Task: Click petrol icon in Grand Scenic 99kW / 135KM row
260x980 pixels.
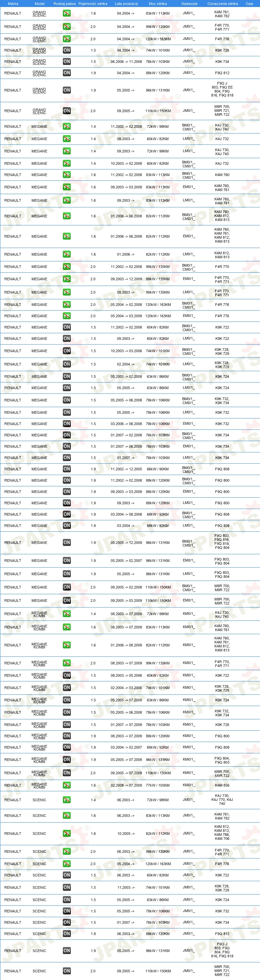Action: pyautogui.click(x=66, y=27)
